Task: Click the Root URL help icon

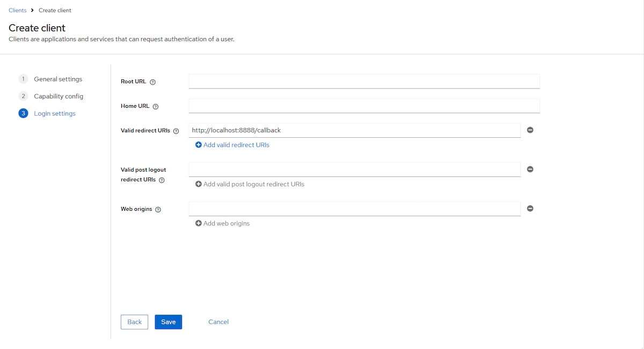Action: point(153,82)
